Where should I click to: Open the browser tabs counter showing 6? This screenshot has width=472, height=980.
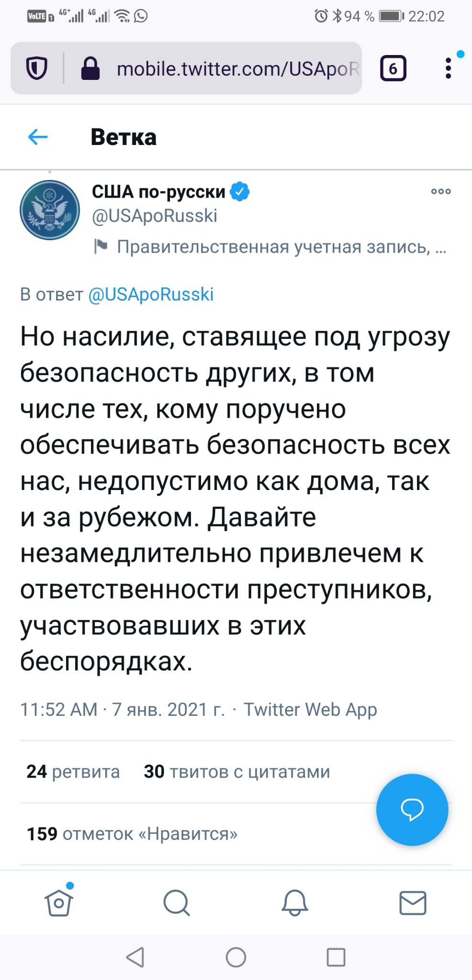point(393,68)
